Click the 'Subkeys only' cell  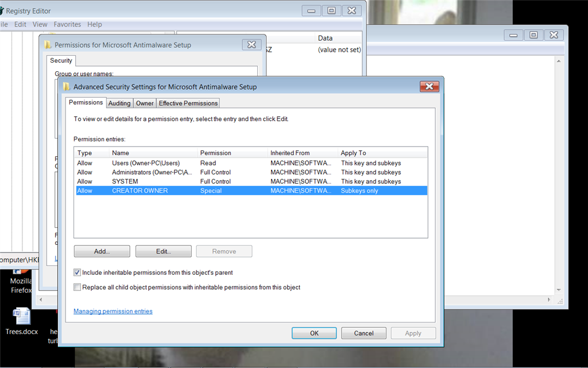coord(359,191)
